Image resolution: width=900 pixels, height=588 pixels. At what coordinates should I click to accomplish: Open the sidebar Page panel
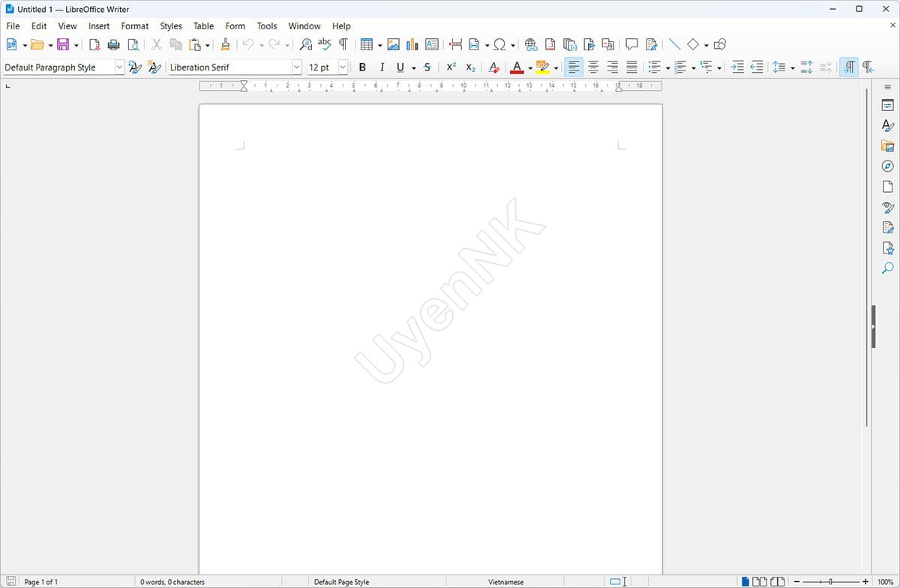point(888,187)
